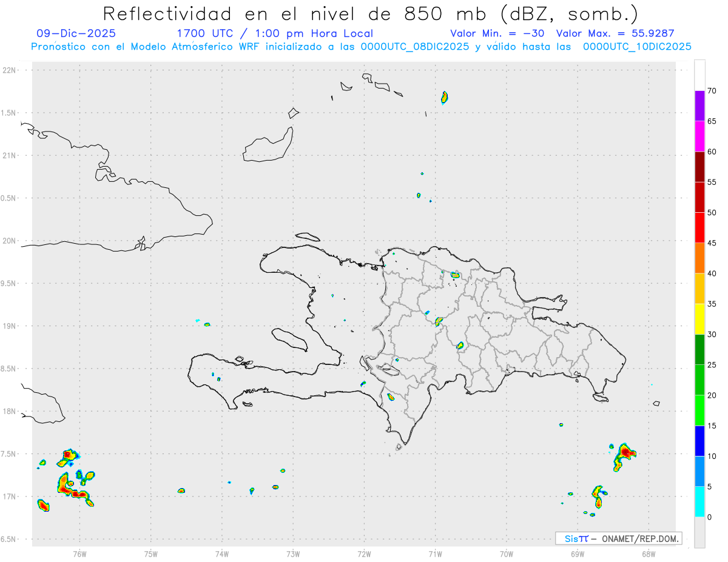The width and height of the screenshot is (728, 562).
Task: Click the 'SisTT - ONAMET/REP.DOM.' credit box
Action: point(618,538)
